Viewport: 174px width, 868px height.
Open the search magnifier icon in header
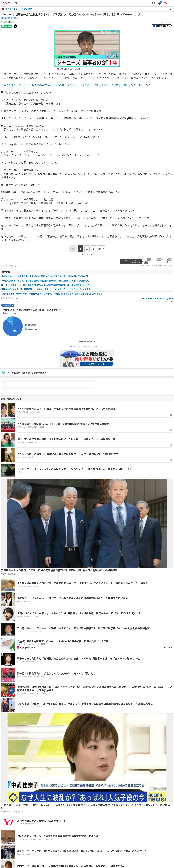tap(153, 3)
